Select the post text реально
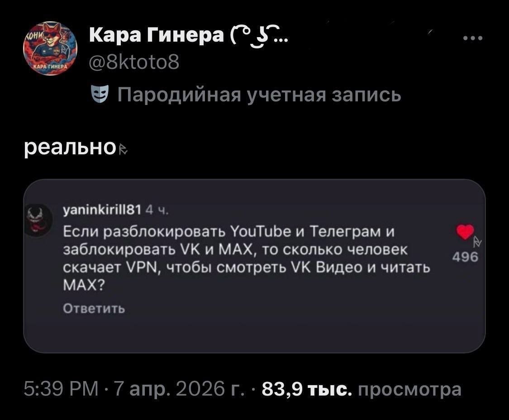509x420 pixels. 70,148
